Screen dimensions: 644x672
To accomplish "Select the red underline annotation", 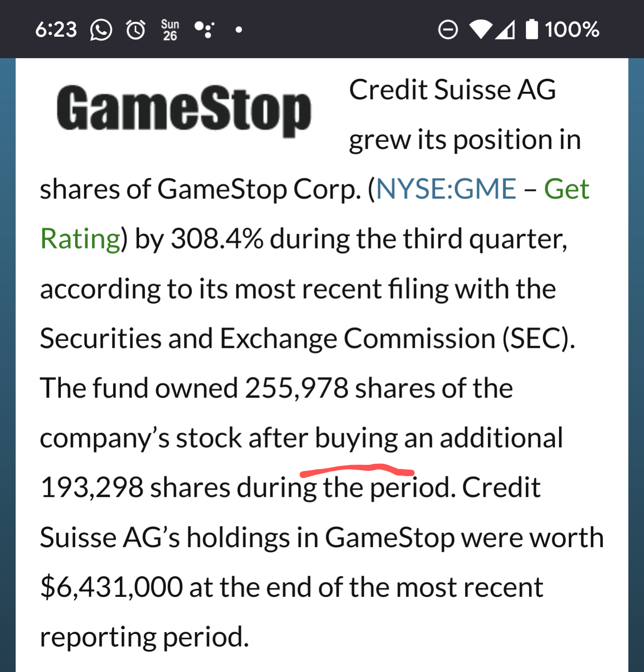I will coord(358,470).
